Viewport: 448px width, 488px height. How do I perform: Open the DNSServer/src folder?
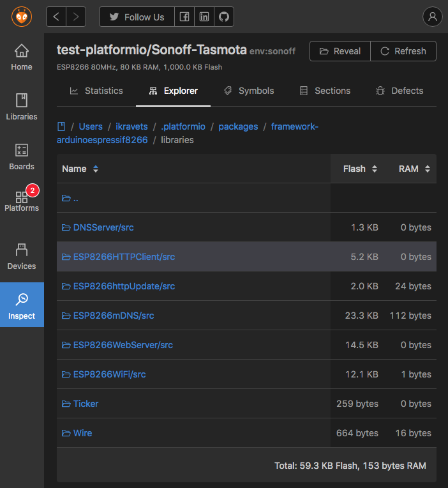click(98, 227)
